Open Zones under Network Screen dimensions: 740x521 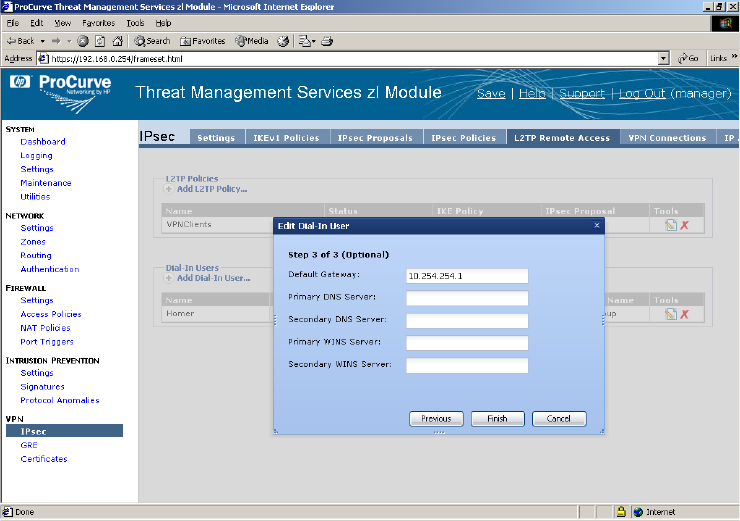(33, 242)
